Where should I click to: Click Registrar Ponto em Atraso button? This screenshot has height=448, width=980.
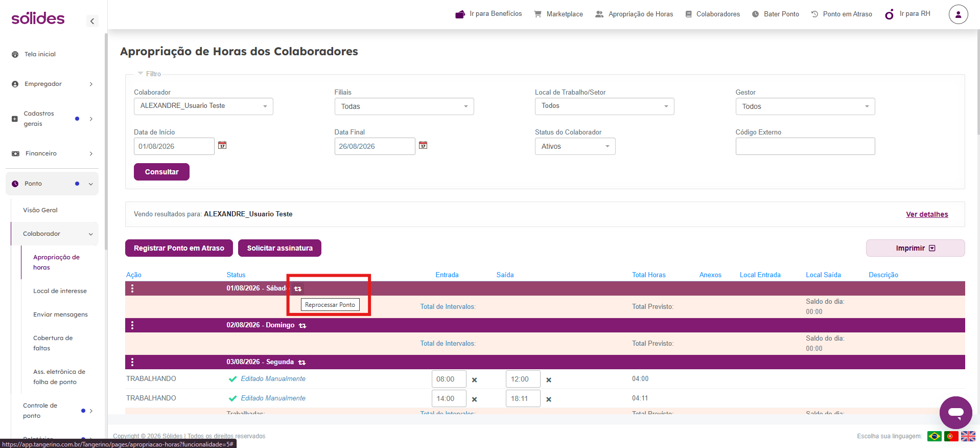[x=179, y=248]
